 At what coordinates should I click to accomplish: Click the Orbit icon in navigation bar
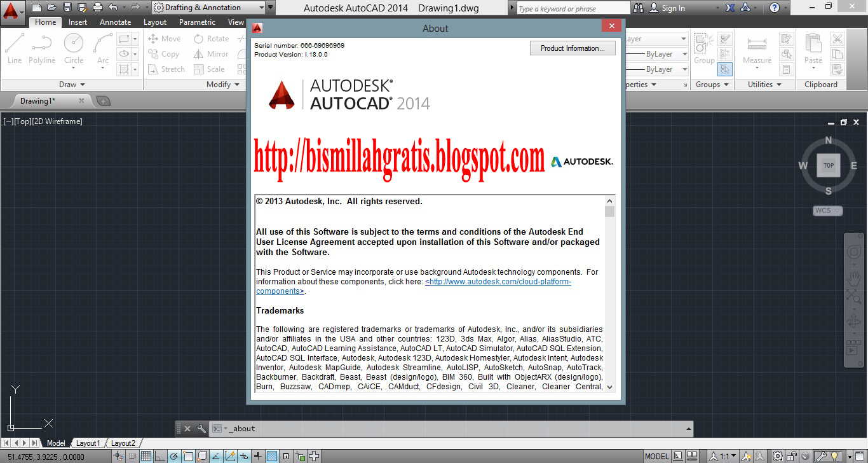pyautogui.click(x=853, y=321)
